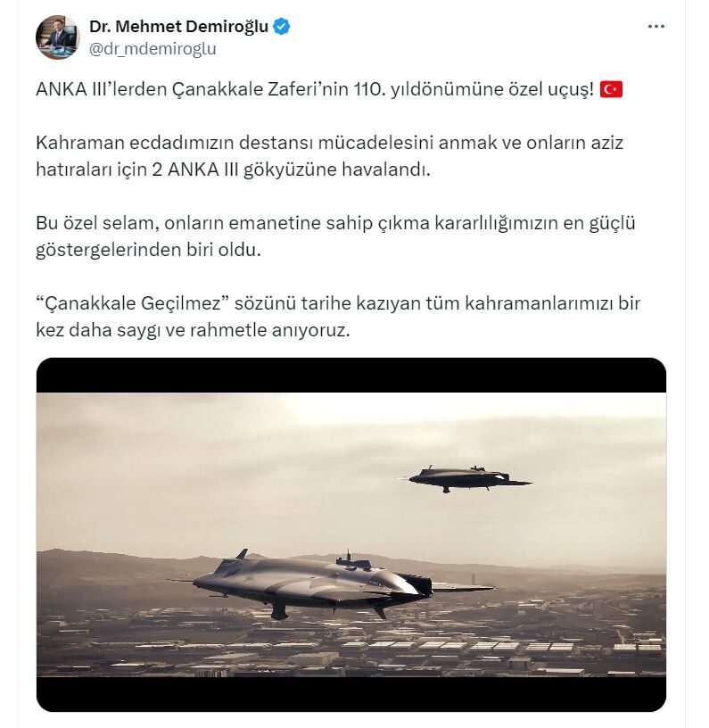Open the display name Dr. Mehmet Demiroğlu
This screenshot has width=709, height=728.
click(x=178, y=27)
